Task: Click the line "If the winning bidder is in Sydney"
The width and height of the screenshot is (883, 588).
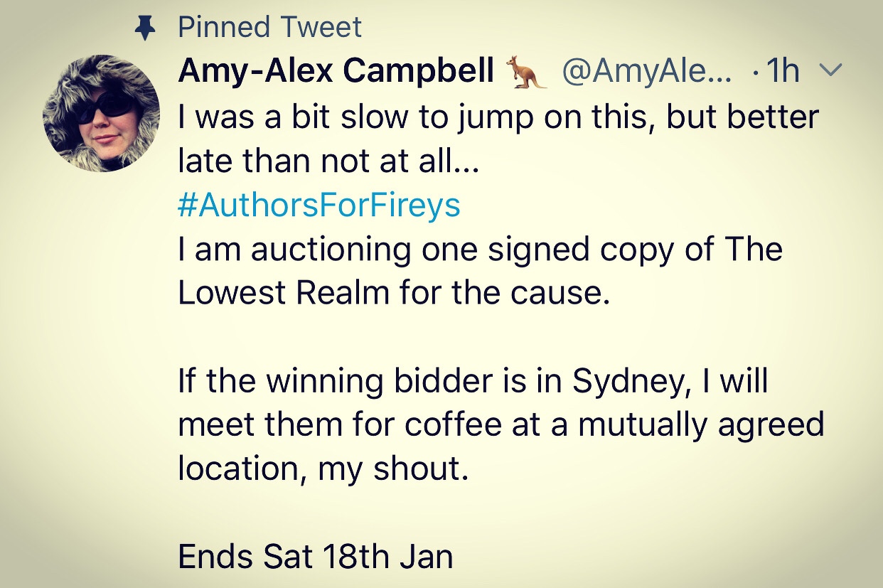Action: click(x=473, y=382)
